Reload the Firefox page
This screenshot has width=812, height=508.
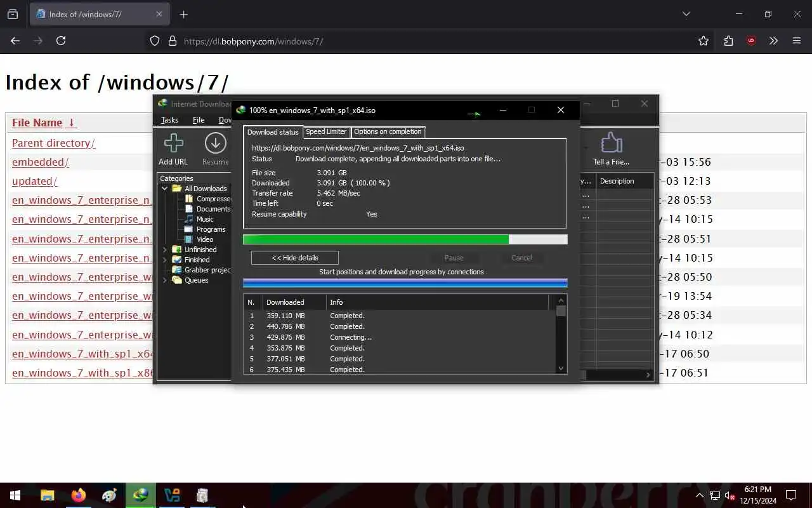(61, 41)
